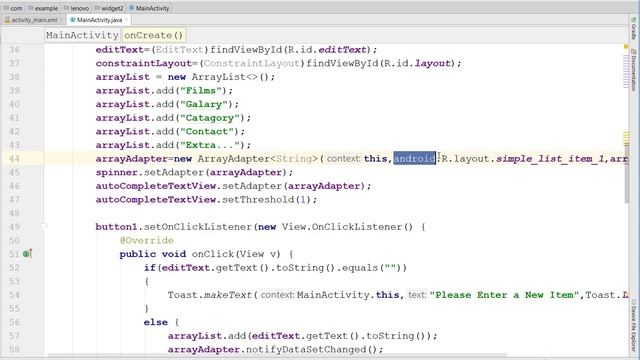This screenshot has height=360, width=640.
Task: Click notifyDataSetChanged on line 58
Action: (x=306, y=349)
